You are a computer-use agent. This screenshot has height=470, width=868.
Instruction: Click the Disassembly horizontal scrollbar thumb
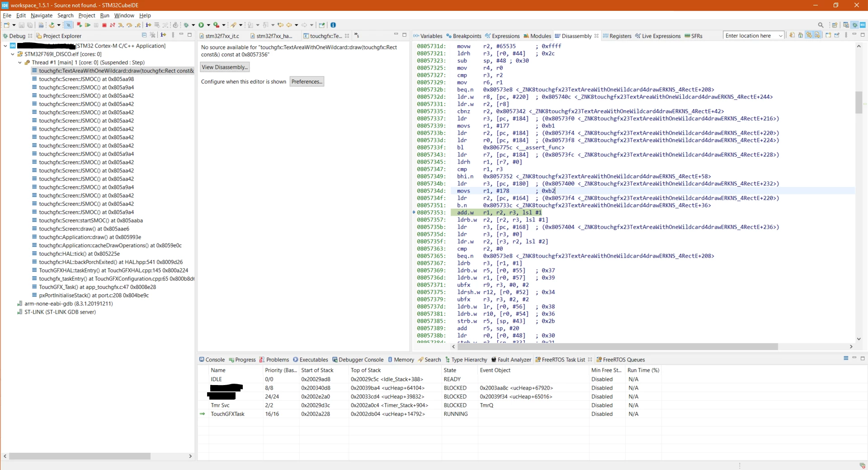(617, 347)
